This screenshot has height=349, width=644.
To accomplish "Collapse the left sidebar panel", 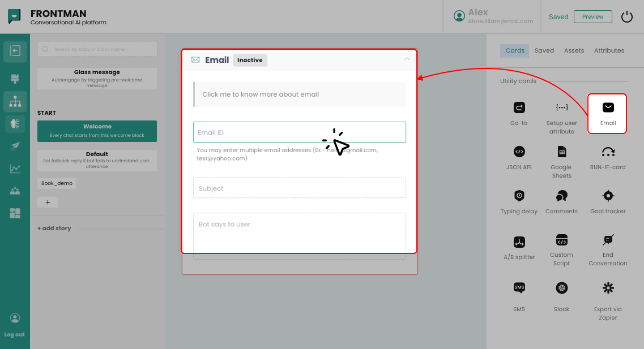I will (x=15, y=51).
